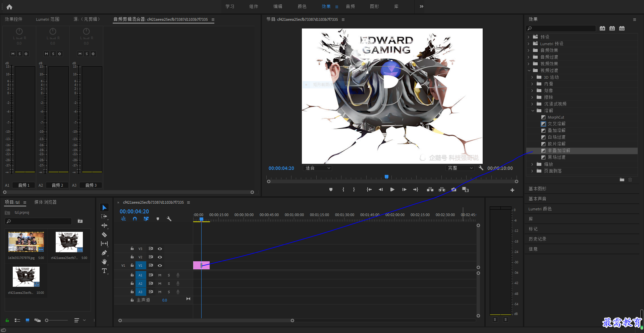Open the 完整 playback resolution dropdown

pos(460,168)
